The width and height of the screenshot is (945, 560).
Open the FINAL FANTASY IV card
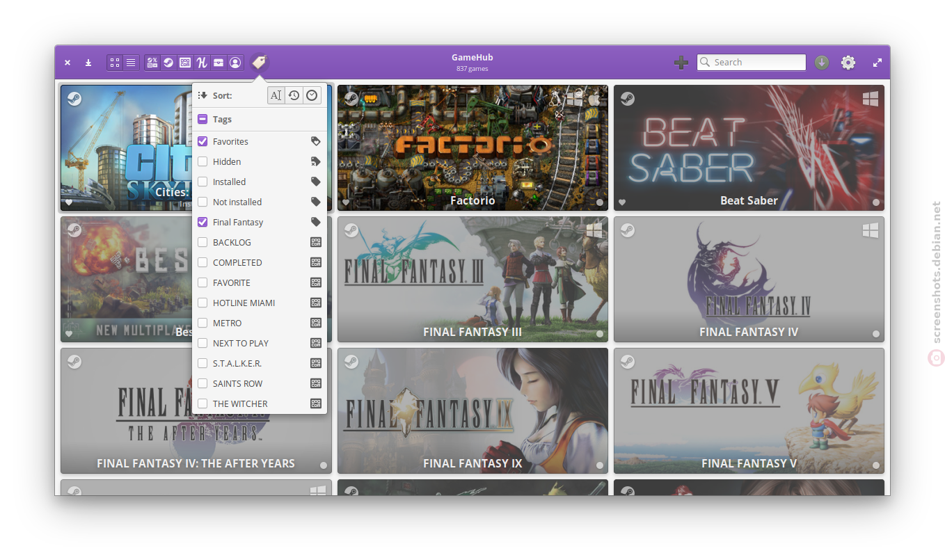[749, 279]
